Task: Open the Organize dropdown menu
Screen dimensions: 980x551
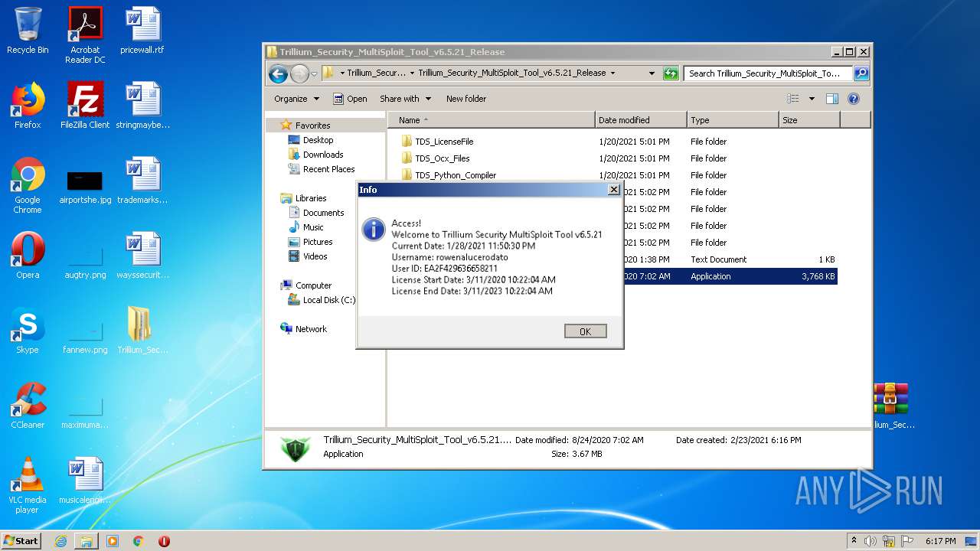Action: tap(296, 99)
